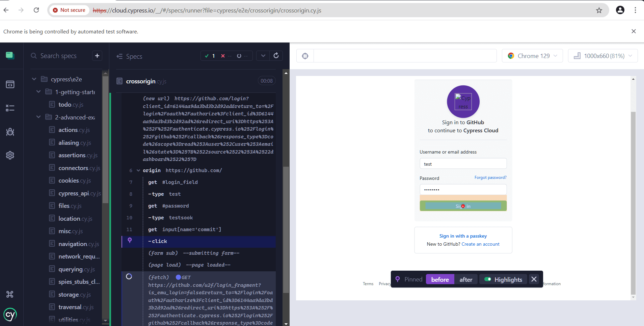Select the form sub submitting form log
Screen dimensions: 644x326
(199, 253)
